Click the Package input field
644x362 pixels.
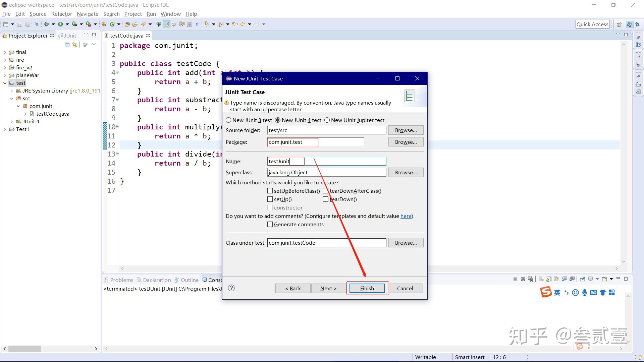[316, 142]
